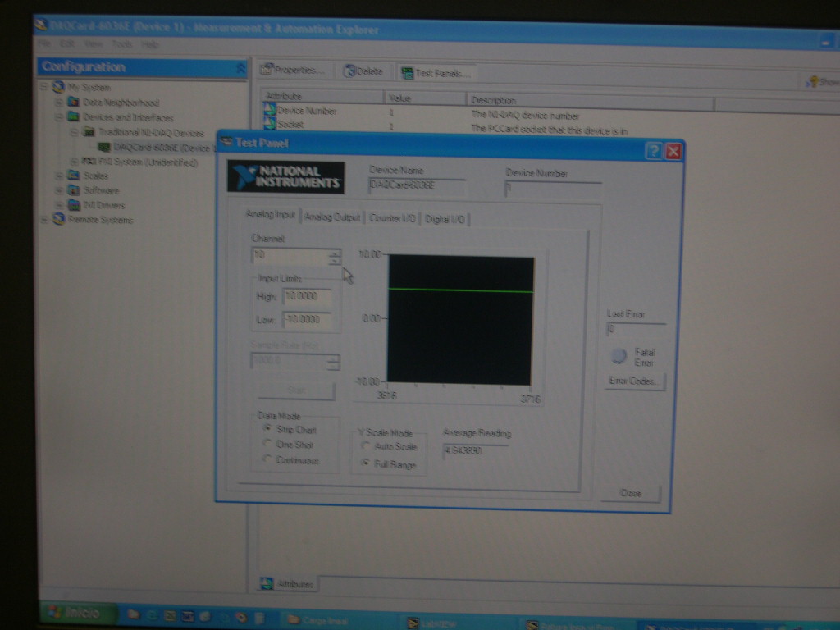Collapse the Traditional NI-DAQ Devices node

click(x=75, y=132)
